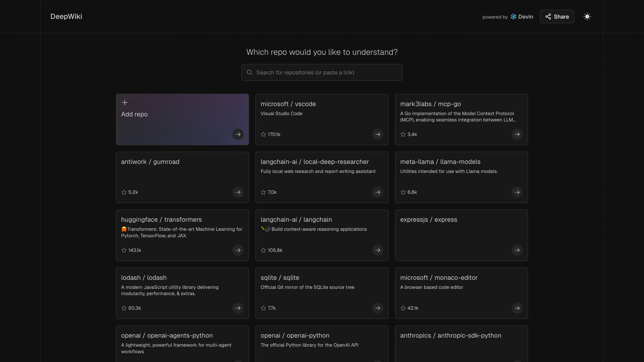Screen dimensions: 644x362
Task: Open arrow on the Add repo card
Action: tap(238, 134)
